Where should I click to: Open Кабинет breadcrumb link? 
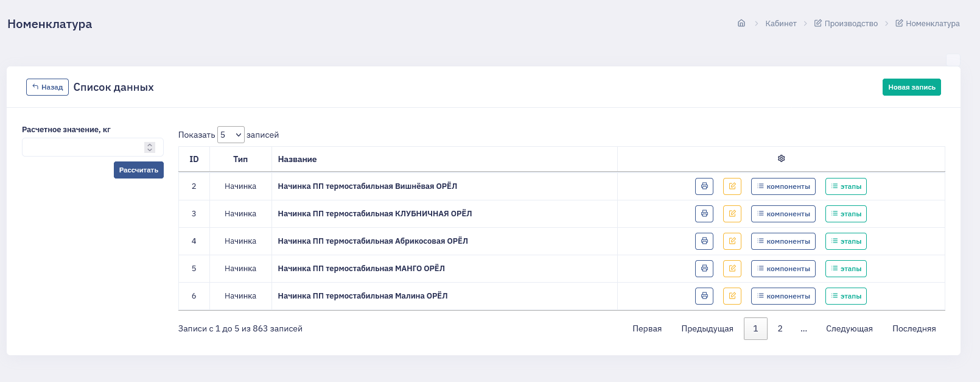point(781,23)
